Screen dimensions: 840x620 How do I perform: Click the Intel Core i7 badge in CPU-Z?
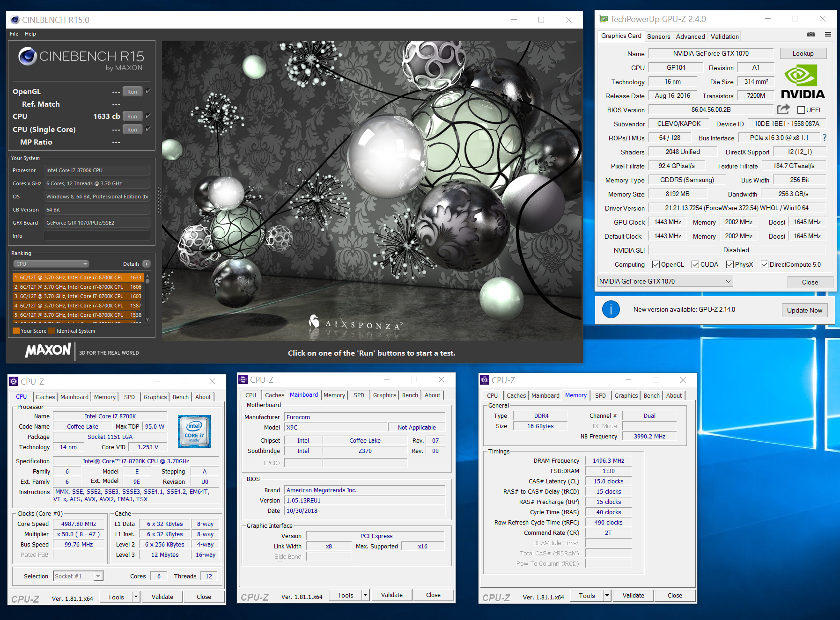pyautogui.click(x=194, y=431)
